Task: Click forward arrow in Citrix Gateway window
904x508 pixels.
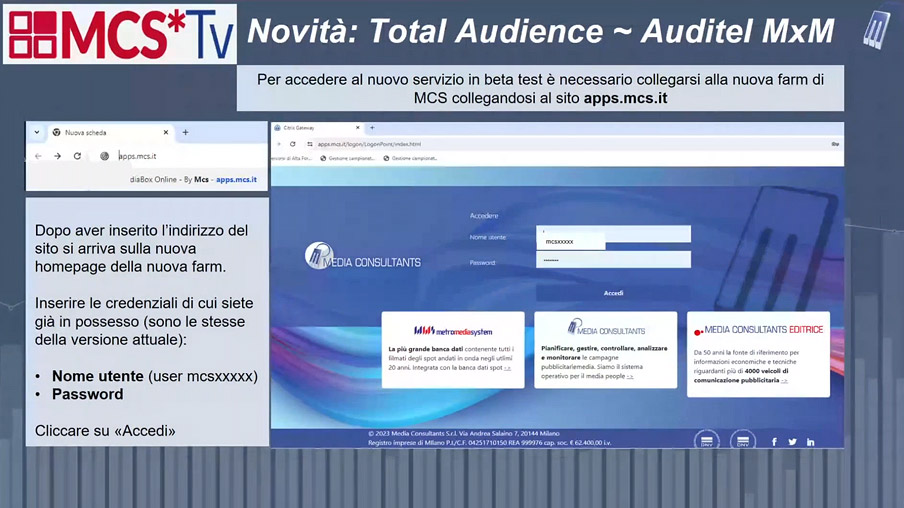Action: coord(279,144)
